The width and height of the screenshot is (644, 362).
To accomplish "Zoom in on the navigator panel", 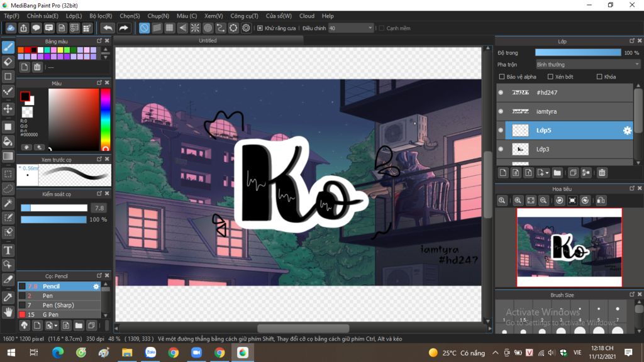I will pyautogui.click(x=518, y=200).
